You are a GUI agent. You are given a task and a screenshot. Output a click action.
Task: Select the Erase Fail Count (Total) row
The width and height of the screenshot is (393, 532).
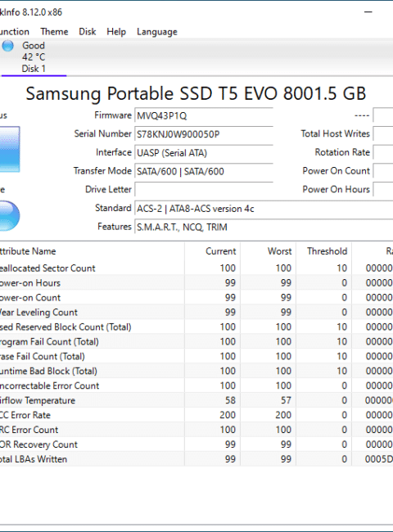point(196,356)
